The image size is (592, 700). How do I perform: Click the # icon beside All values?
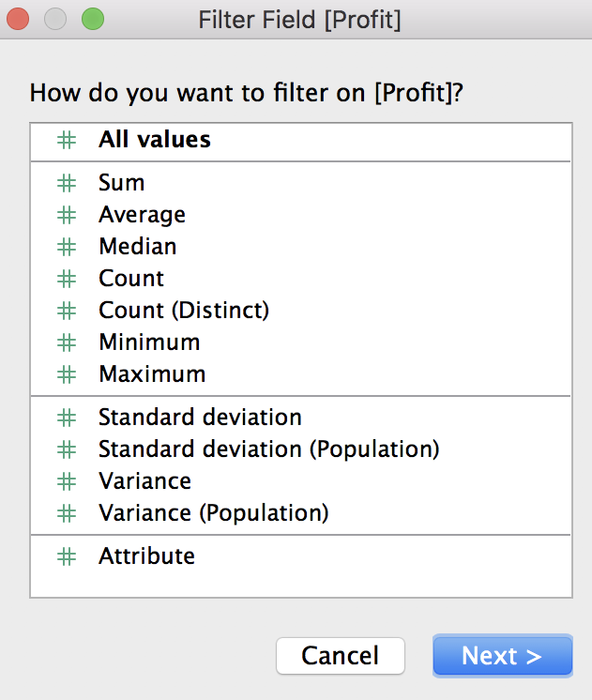[x=67, y=140]
